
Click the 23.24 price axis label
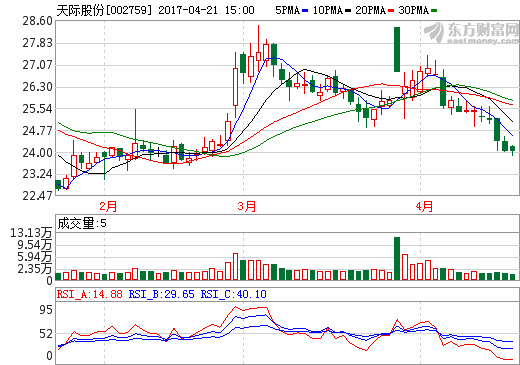[x=38, y=174]
